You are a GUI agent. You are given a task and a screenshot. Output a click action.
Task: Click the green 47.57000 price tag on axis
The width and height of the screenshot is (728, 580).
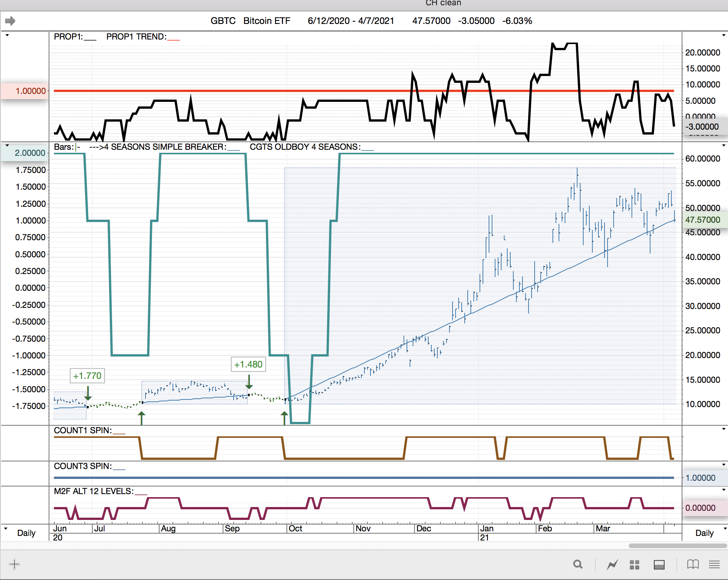[x=705, y=220]
